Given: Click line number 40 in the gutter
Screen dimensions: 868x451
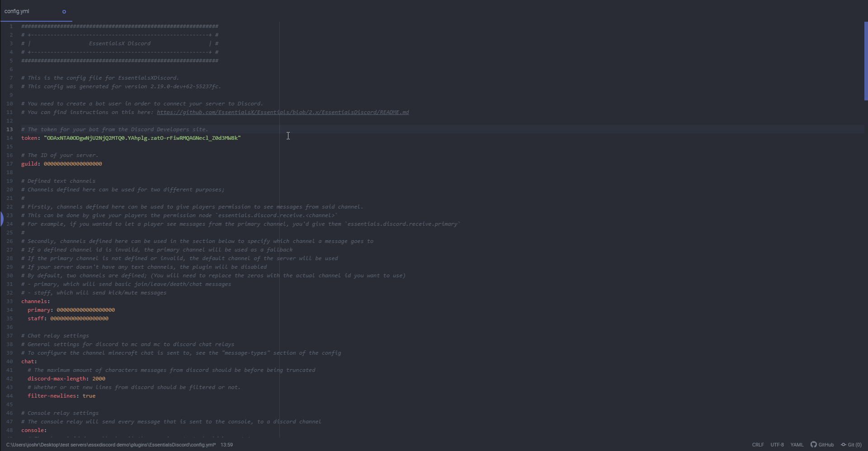Looking at the screenshot, I should (x=9, y=361).
